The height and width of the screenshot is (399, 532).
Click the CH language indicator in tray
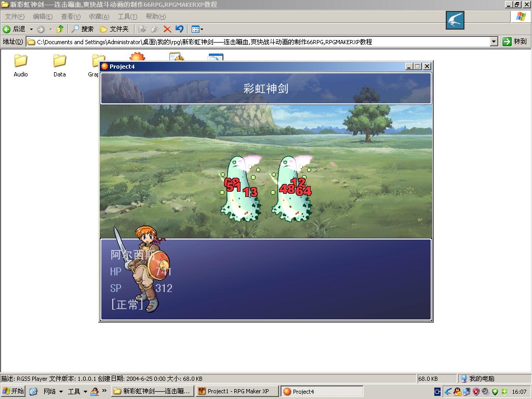(437, 392)
